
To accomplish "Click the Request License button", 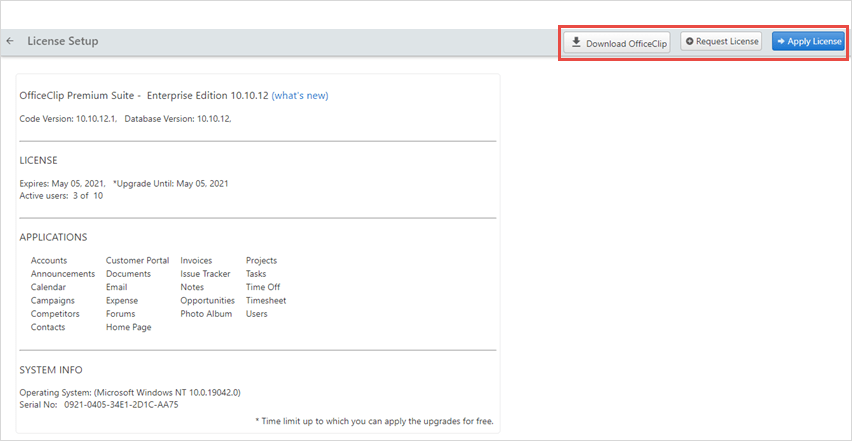I will [721, 41].
